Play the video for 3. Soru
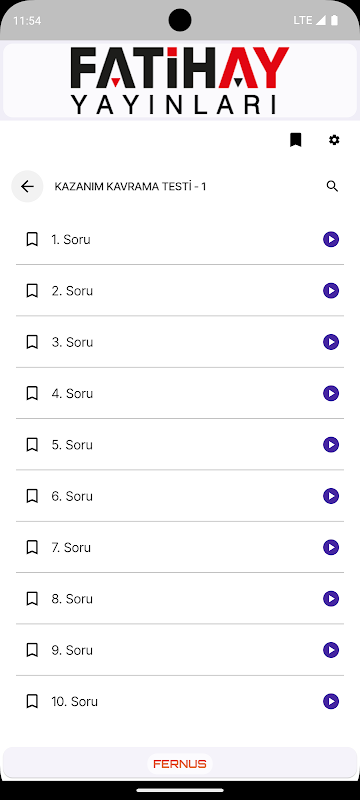360x800 pixels. click(x=331, y=342)
